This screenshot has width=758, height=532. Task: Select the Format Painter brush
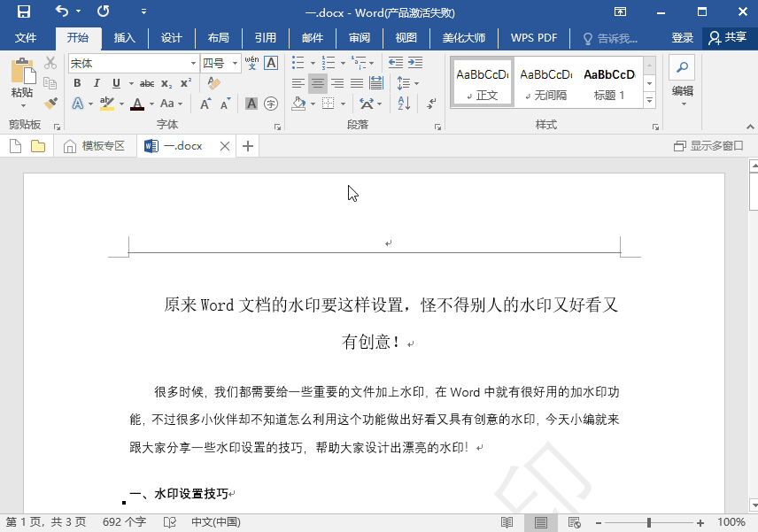pos(50,104)
